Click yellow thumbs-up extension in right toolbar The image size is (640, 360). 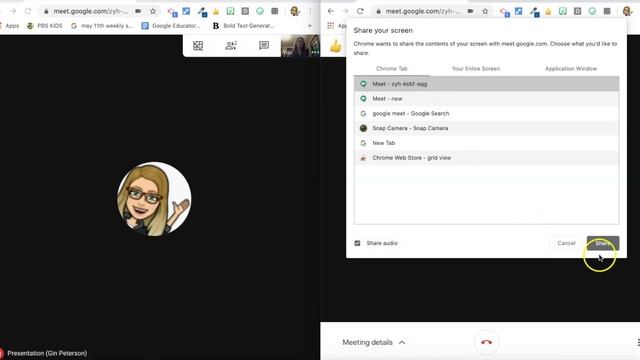pos(548,11)
